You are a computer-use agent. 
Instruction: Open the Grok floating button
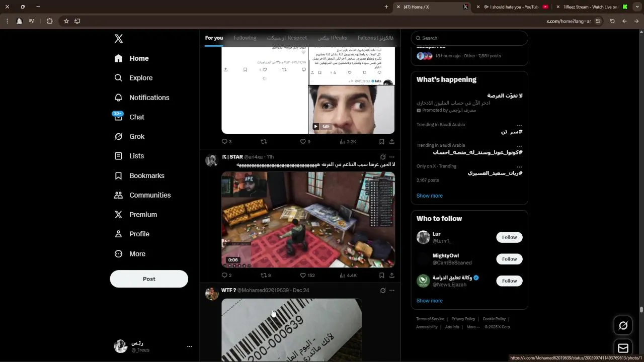(x=623, y=325)
